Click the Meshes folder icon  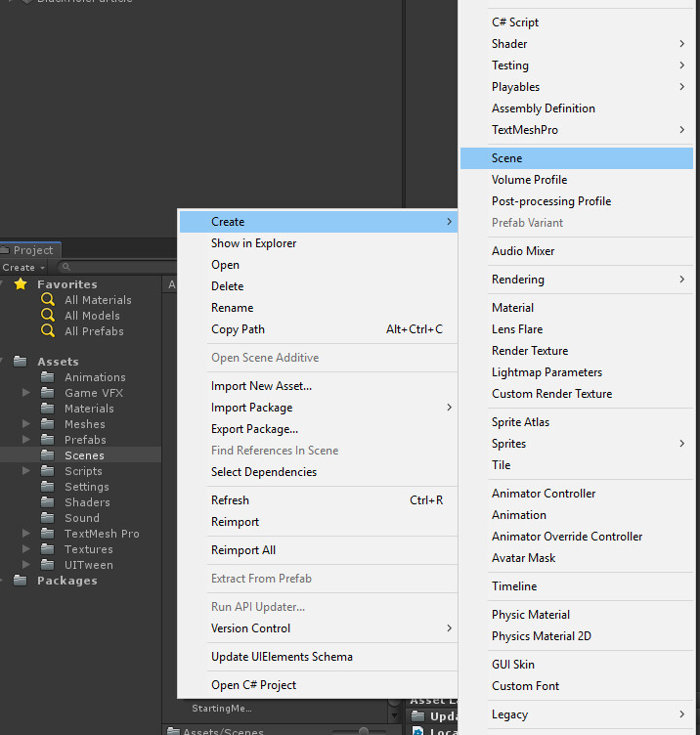point(47,423)
